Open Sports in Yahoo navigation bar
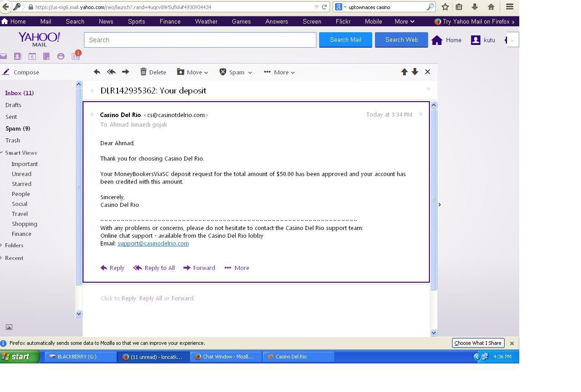The image size is (581, 392). (136, 21)
